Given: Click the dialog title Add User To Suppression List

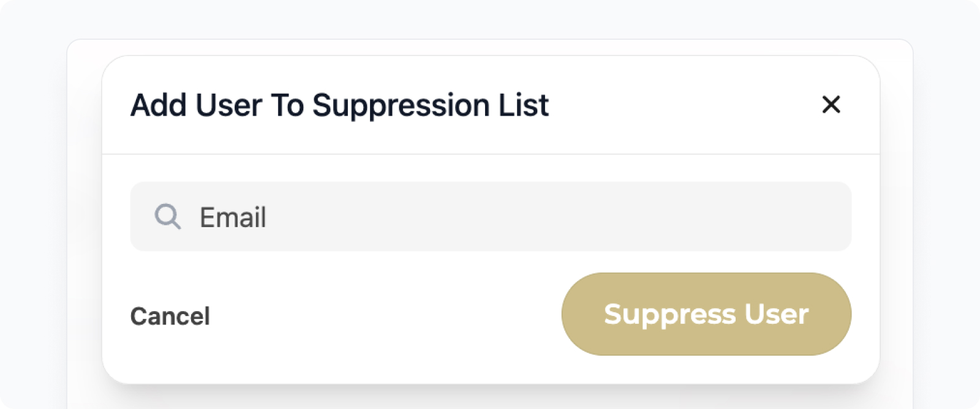Looking at the screenshot, I should 340,105.
